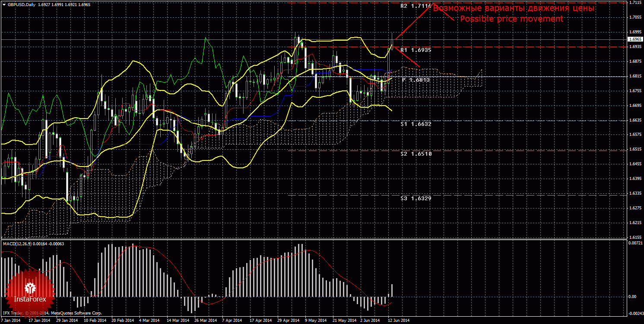The height and width of the screenshot is (324, 644).
Task: Click the 1.6635 price axis value
Action: pyautogui.click(x=634, y=120)
